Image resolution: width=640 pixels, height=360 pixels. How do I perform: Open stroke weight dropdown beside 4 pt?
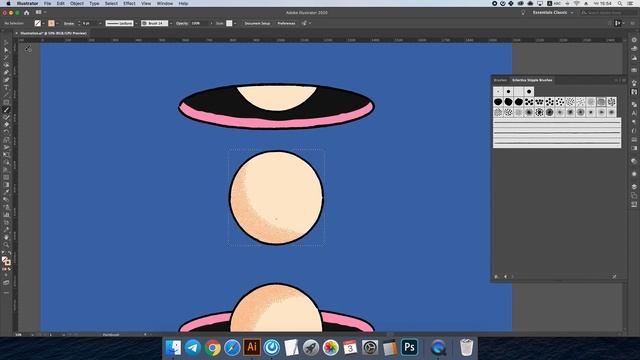click(100, 23)
